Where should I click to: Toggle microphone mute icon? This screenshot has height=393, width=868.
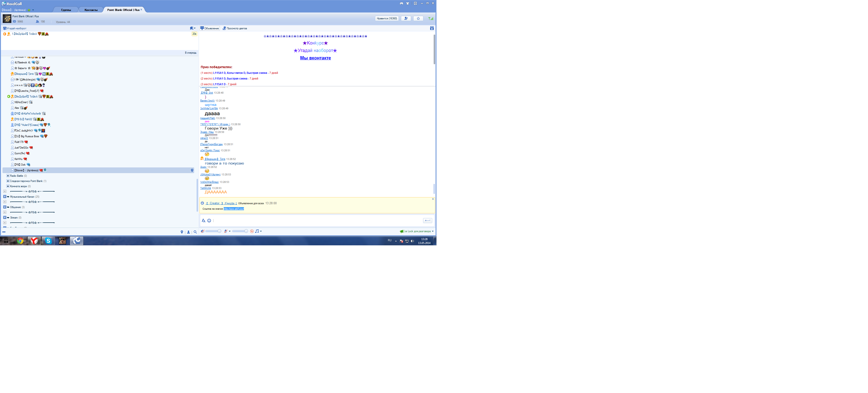(x=226, y=231)
